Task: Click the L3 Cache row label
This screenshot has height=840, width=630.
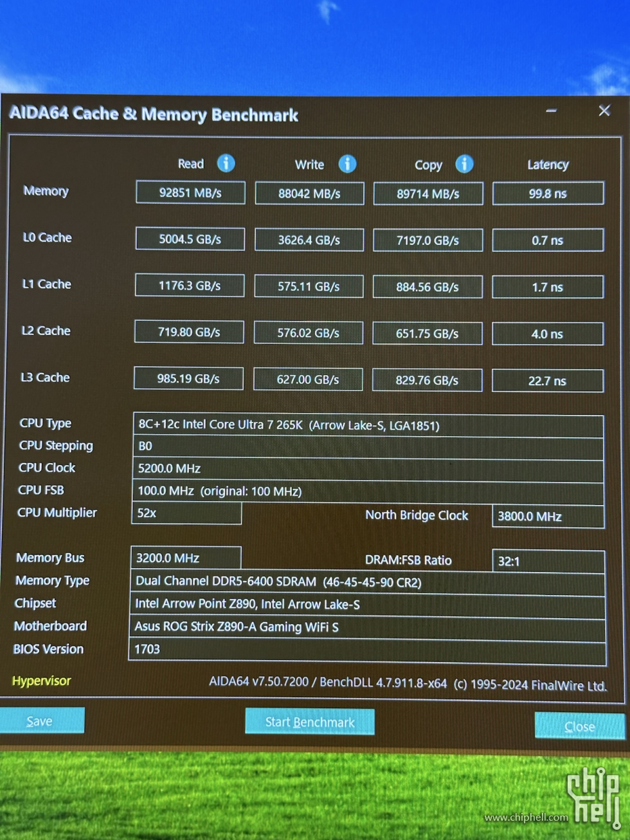Action: [x=45, y=377]
